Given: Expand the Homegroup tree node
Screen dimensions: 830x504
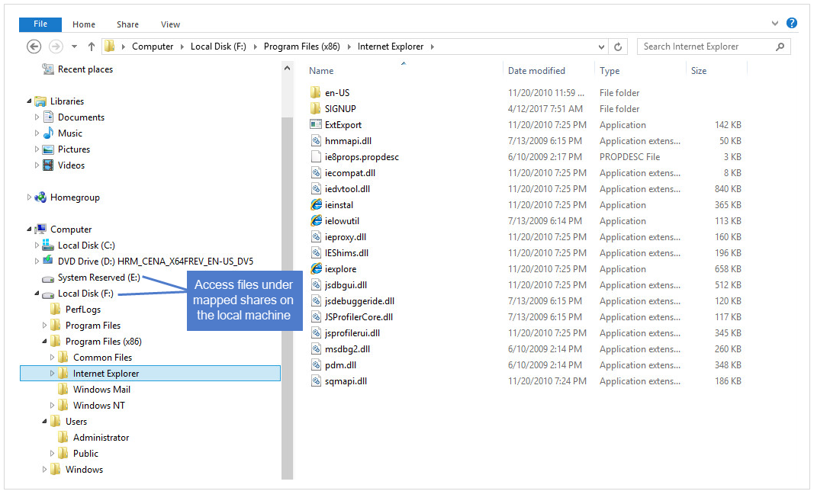Looking at the screenshot, I should (x=29, y=197).
